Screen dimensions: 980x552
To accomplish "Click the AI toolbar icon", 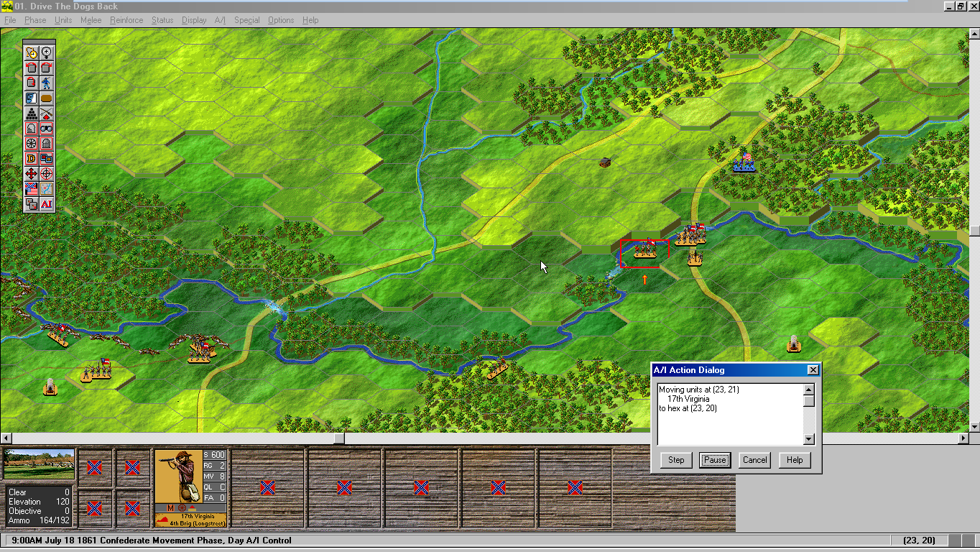I will [x=46, y=203].
